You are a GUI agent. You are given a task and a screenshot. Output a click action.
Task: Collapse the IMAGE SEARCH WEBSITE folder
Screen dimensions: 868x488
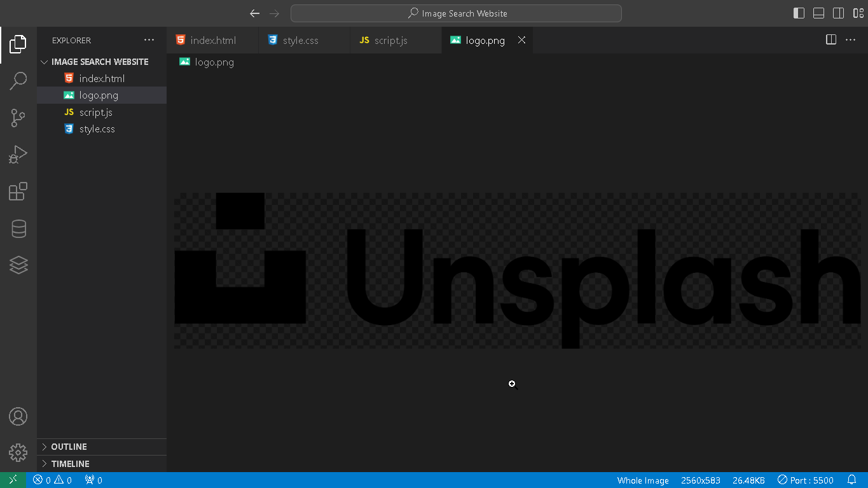pos(102,62)
